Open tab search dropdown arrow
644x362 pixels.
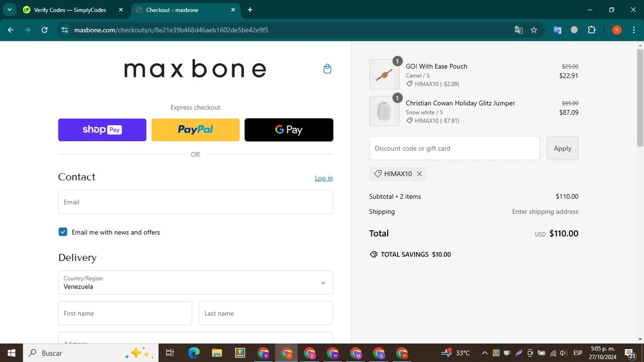[9, 10]
